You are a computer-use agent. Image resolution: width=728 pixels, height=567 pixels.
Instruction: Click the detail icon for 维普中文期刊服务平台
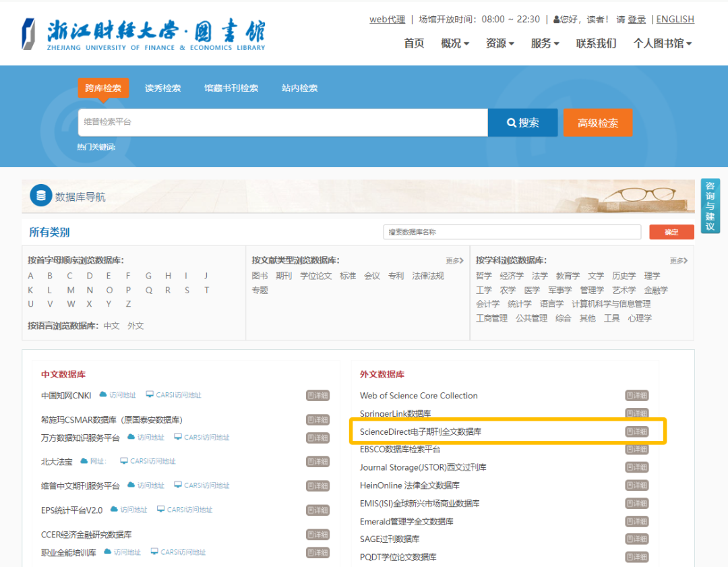(x=317, y=485)
